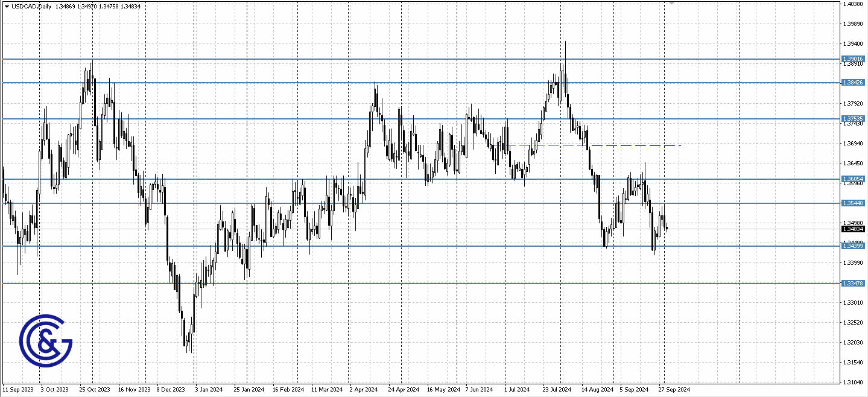Select the 1.34399 price level tag
Image resolution: width=868 pixels, height=397 pixels.
click(x=852, y=245)
